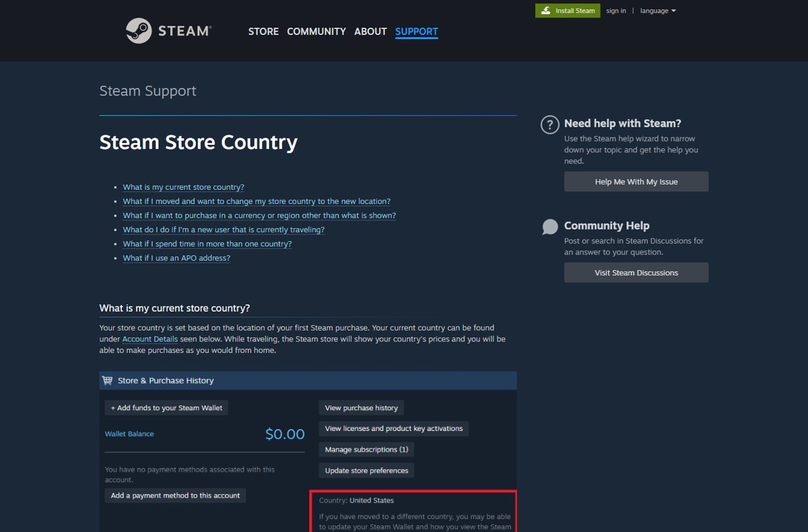Image resolution: width=808 pixels, height=532 pixels.
Task: Click the Steam Support heading link
Action: click(147, 91)
